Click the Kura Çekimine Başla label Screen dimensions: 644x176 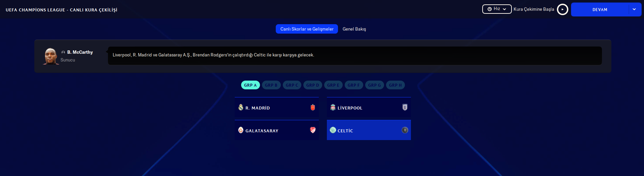(x=534, y=9)
